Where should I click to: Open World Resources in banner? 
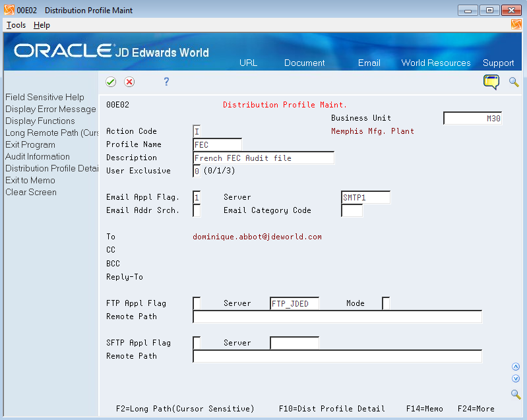[x=436, y=63]
